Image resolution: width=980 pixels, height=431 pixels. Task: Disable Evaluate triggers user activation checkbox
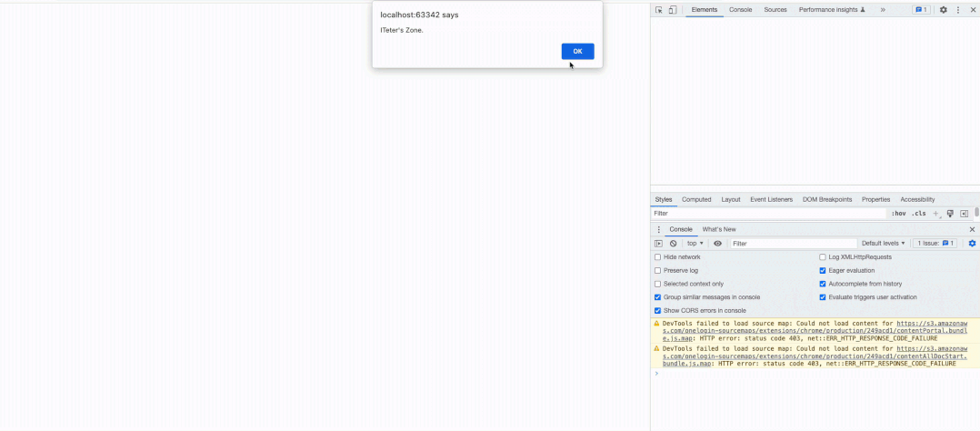point(823,297)
